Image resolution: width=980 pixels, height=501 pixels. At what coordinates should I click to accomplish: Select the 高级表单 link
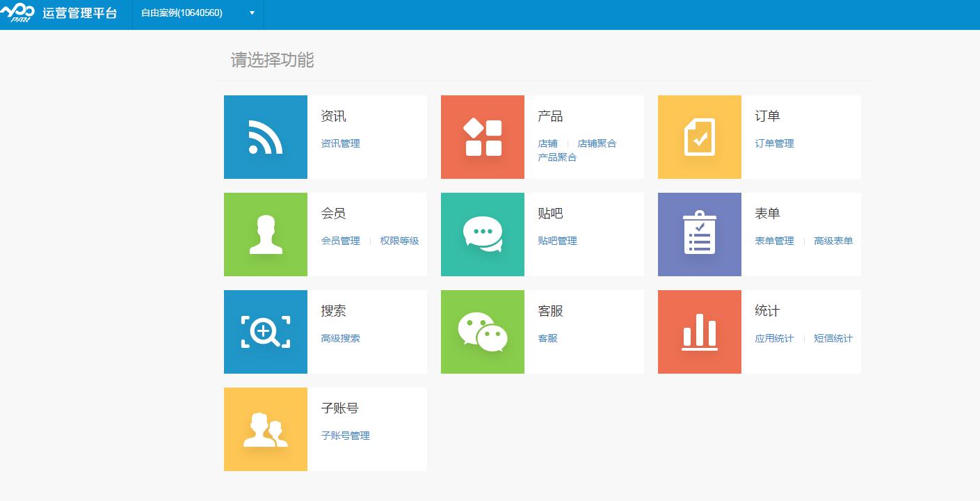(833, 241)
